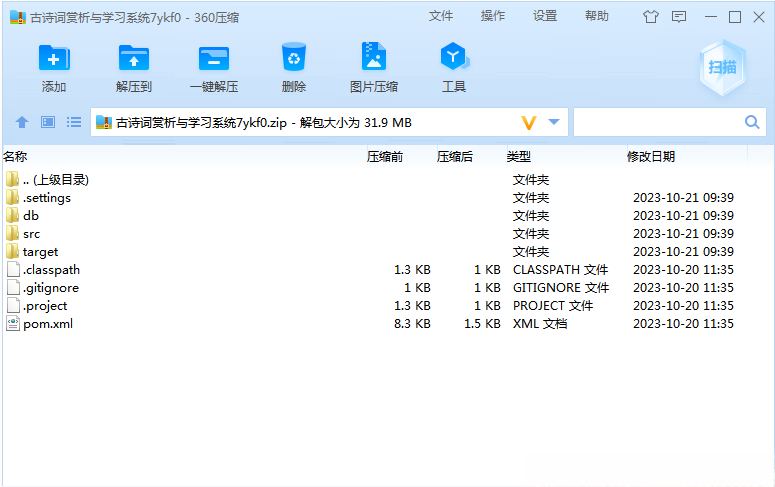
Task: Open the feedback message icon in title bar
Action: (679, 17)
